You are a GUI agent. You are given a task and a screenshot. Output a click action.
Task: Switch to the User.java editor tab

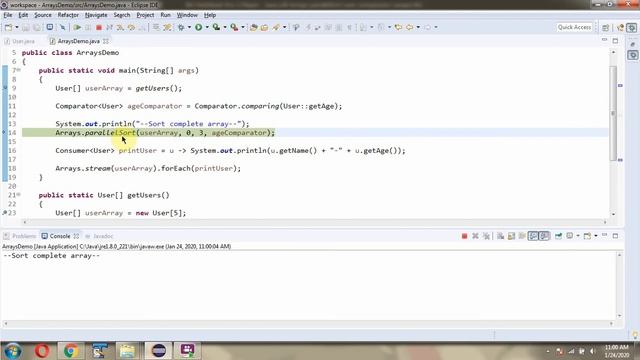20,41
